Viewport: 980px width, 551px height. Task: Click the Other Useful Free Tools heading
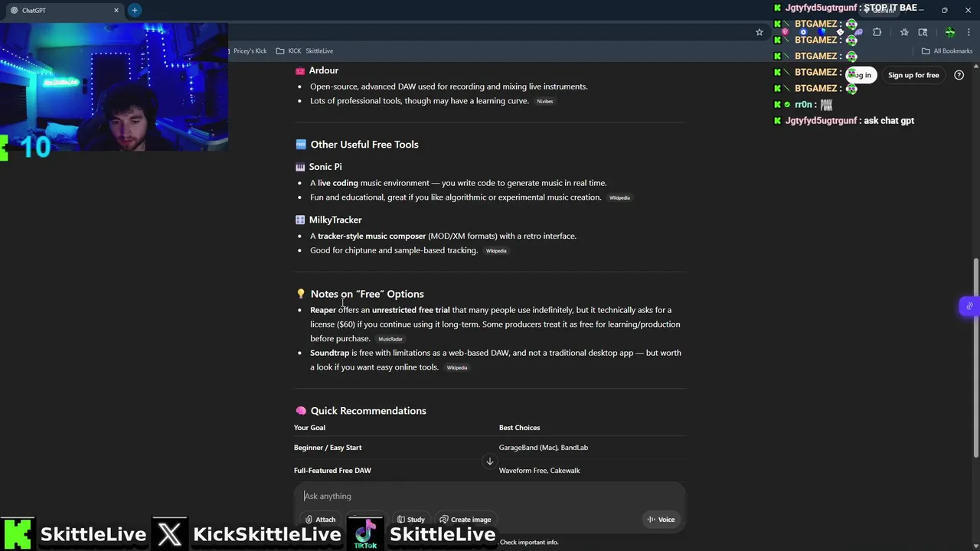click(x=364, y=144)
